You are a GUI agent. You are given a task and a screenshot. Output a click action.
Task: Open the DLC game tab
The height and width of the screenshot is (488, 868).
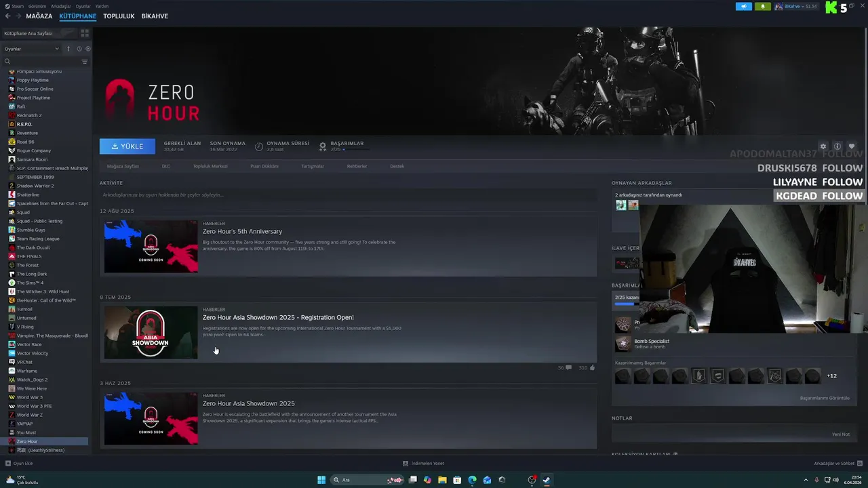coord(166,166)
